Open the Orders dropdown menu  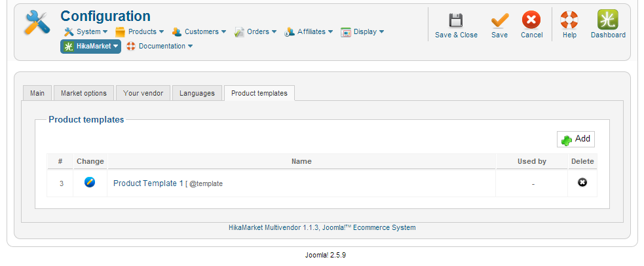point(256,31)
